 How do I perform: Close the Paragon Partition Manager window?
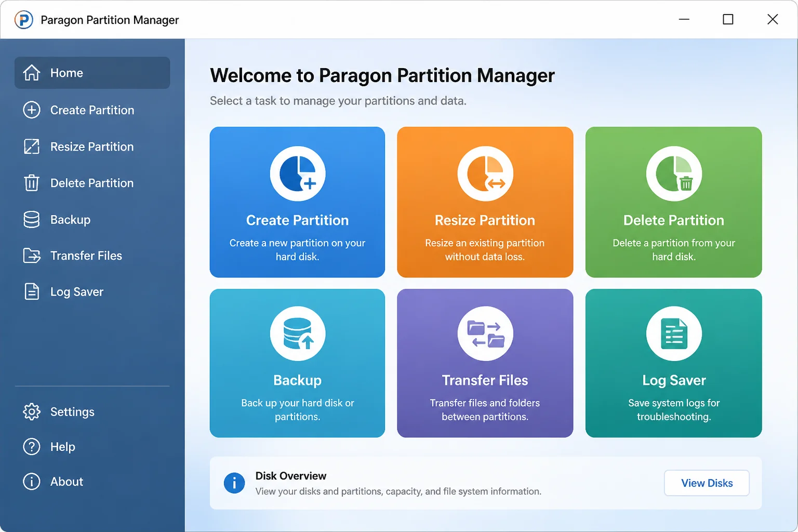[x=773, y=19]
